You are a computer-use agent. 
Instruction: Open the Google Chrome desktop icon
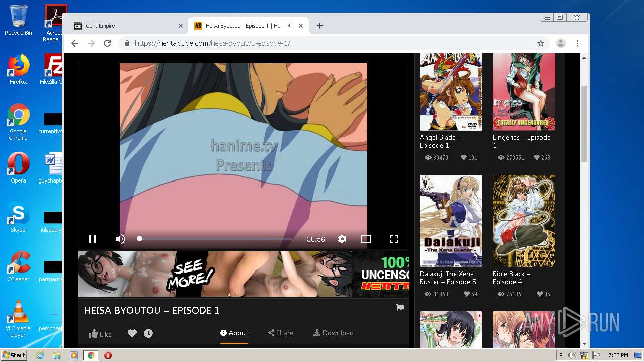[18, 122]
